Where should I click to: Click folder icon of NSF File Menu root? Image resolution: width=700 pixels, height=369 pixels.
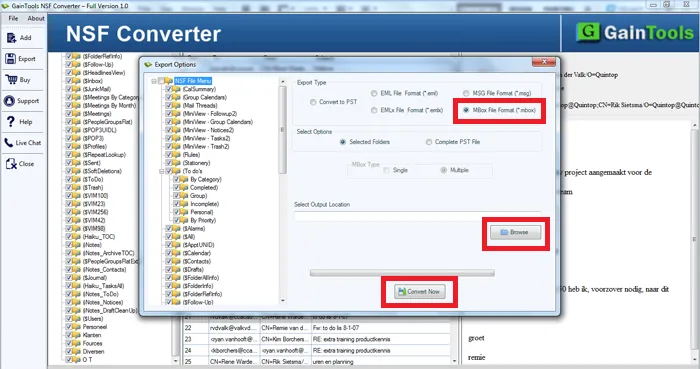[168, 81]
